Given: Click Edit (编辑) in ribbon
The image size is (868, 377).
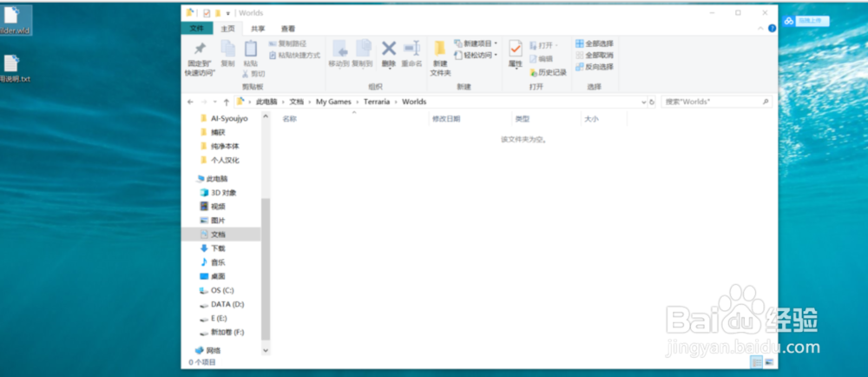Looking at the screenshot, I should pyautogui.click(x=541, y=59).
